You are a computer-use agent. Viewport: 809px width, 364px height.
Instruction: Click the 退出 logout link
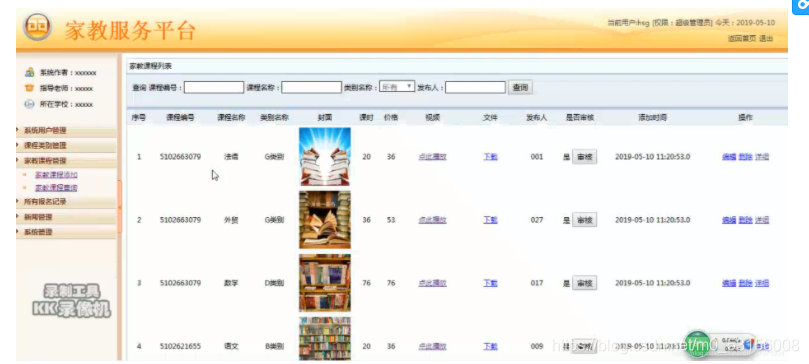(x=766, y=38)
